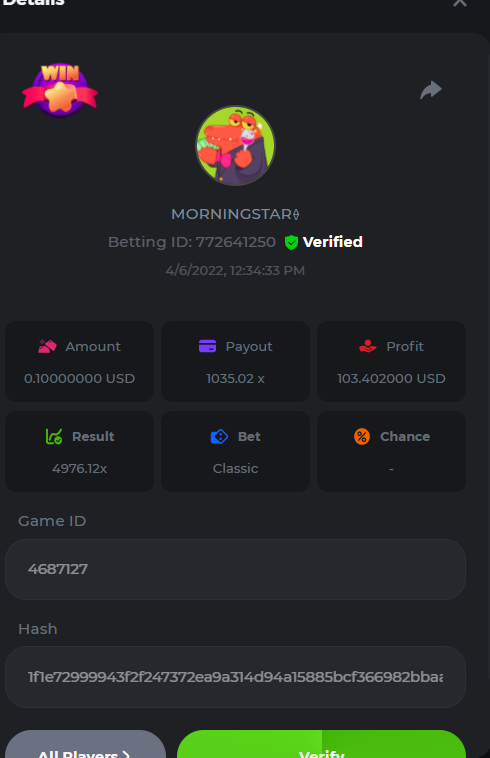Click the 1035.02 x payout value

pyautogui.click(x=235, y=379)
